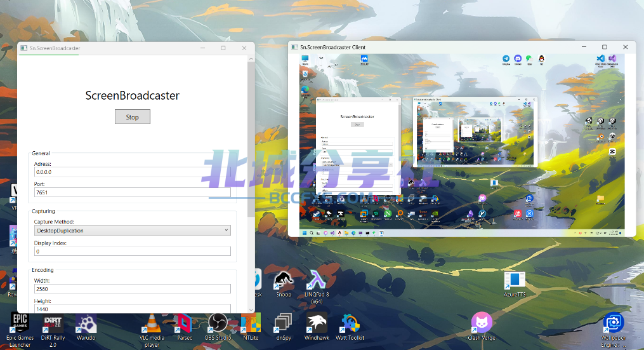This screenshot has height=350, width=644.
Task: Click the scrollbar up arrow in ScreenBroadcaster
Action: tap(251, 59)
